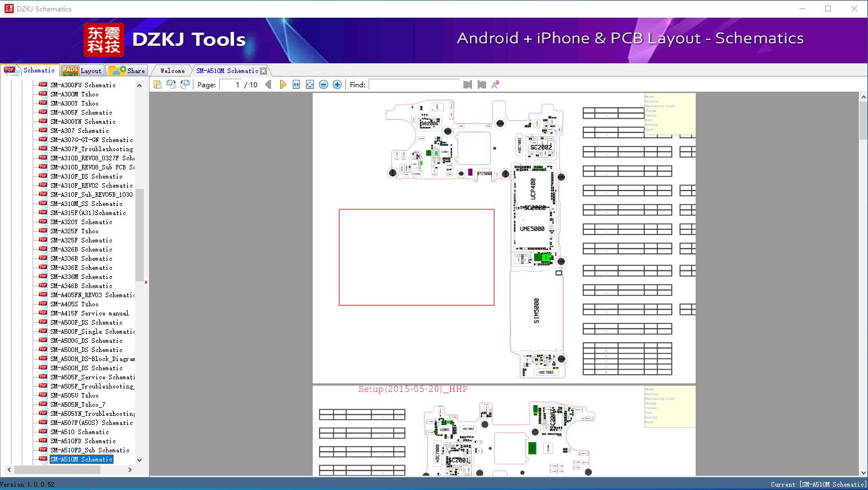
Task: Select the SM-A510M Schematic document tab
Action: [x=227, y=71]
